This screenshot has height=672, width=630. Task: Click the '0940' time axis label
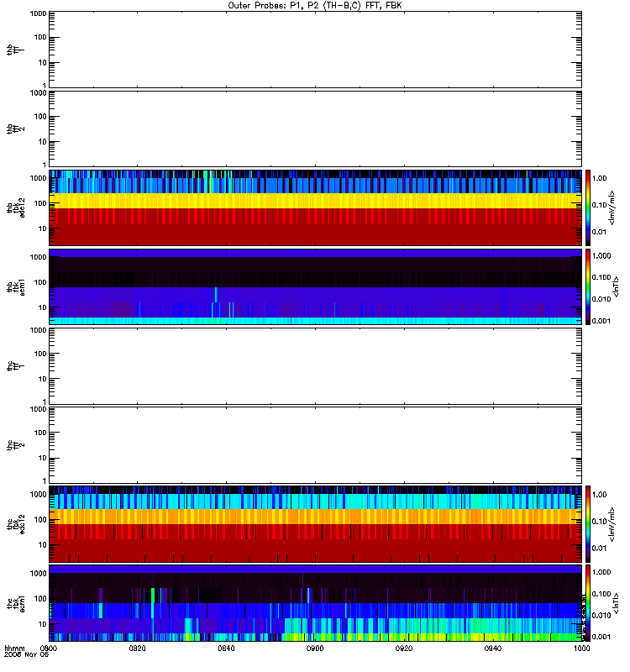coord(493,648)
